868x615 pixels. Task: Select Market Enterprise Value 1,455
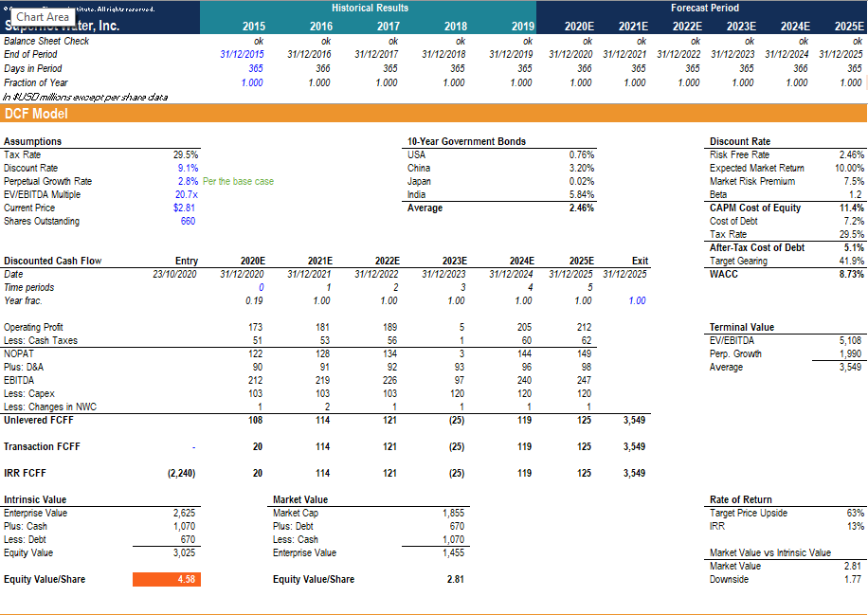[453, 553]
